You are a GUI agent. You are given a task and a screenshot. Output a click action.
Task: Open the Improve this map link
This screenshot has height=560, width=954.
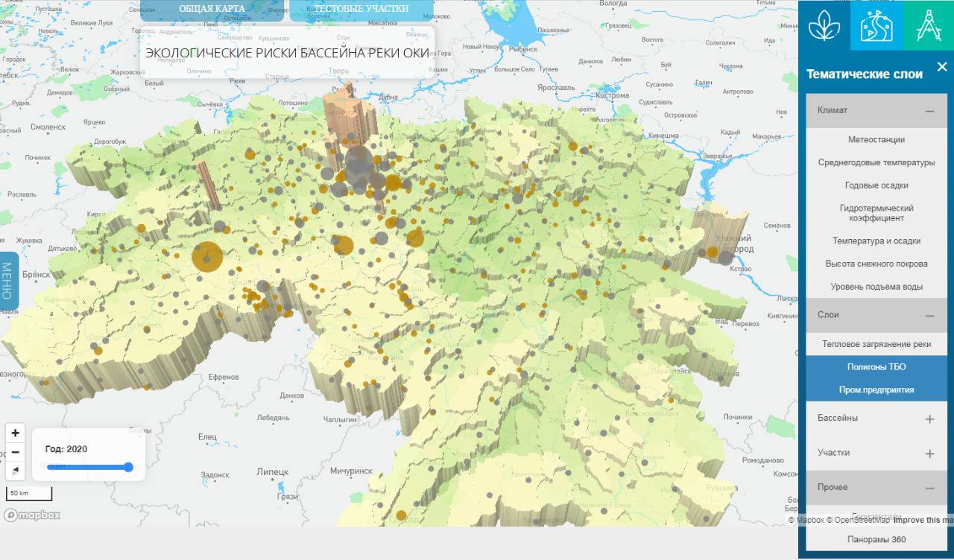click(923, 520)
